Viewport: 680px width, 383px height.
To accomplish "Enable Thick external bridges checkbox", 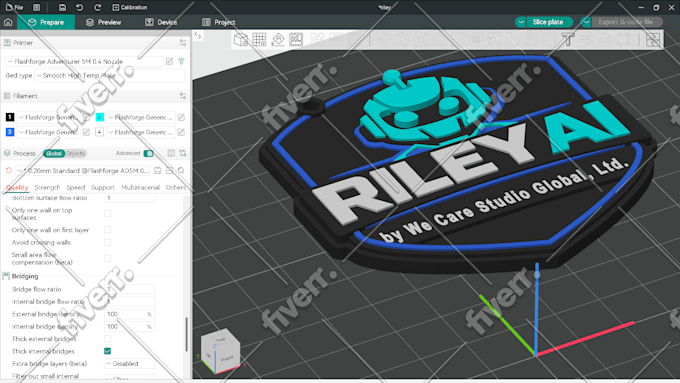I will [108, 338].
